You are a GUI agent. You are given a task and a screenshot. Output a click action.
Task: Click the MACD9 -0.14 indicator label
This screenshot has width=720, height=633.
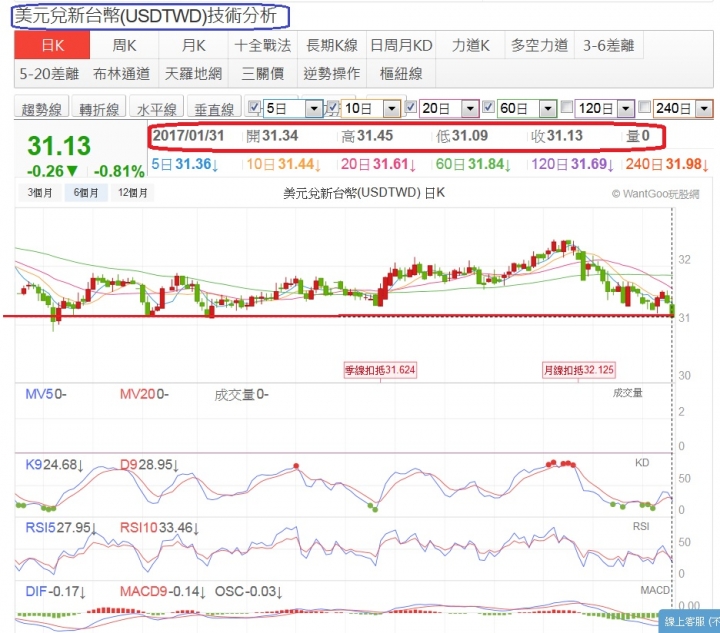tap(163, 591)
